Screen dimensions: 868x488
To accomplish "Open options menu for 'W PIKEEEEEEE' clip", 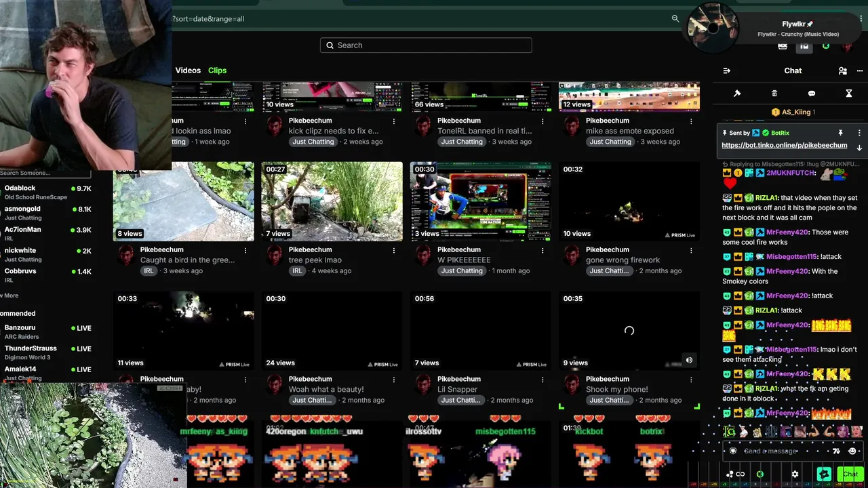I will [542, 250].
